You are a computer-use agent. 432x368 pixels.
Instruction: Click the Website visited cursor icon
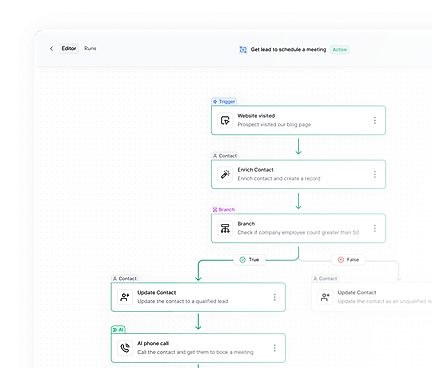225,120
